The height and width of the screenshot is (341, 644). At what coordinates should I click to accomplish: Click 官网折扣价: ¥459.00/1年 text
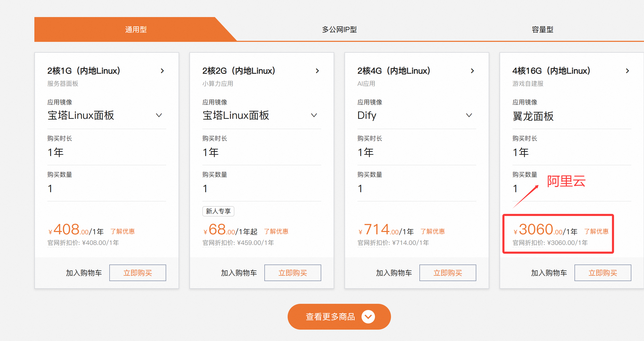(x=238, y=243)
